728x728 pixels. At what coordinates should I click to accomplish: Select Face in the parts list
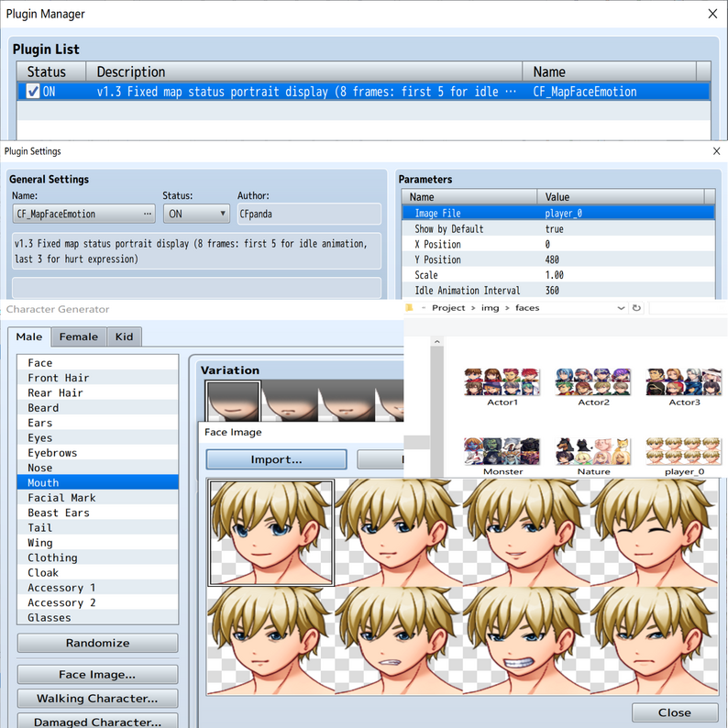pos(97,362)
